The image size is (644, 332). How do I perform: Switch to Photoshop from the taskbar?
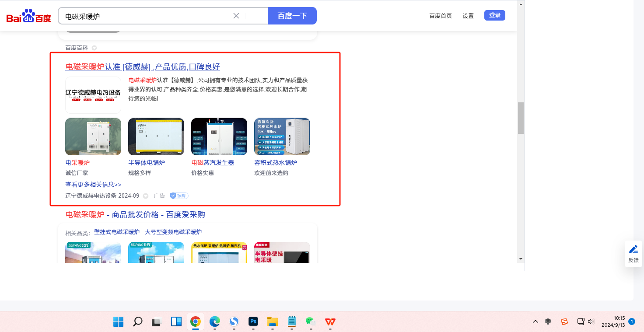click(x=253, y=322)
